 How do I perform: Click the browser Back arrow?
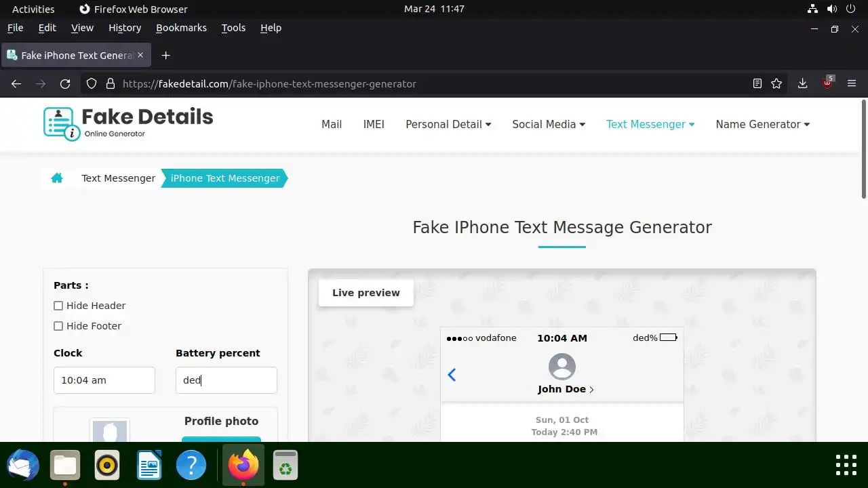[x=16, y=84]
